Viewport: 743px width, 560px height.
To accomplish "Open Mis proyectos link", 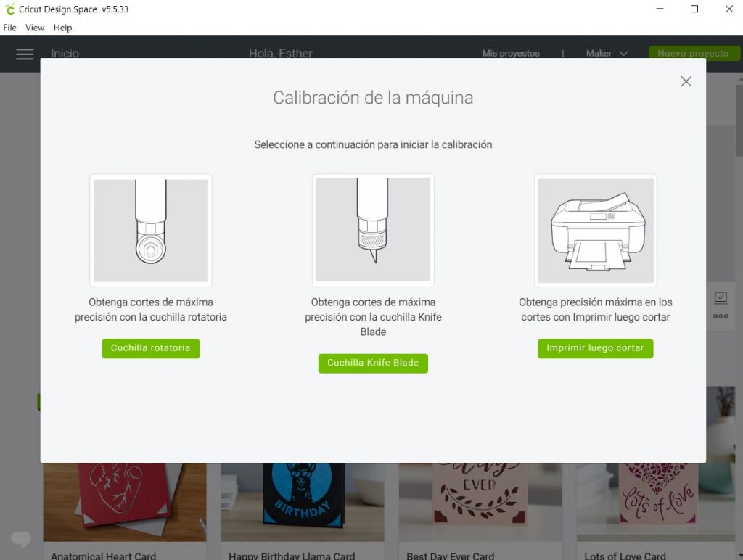I will (x=511, y=53).
